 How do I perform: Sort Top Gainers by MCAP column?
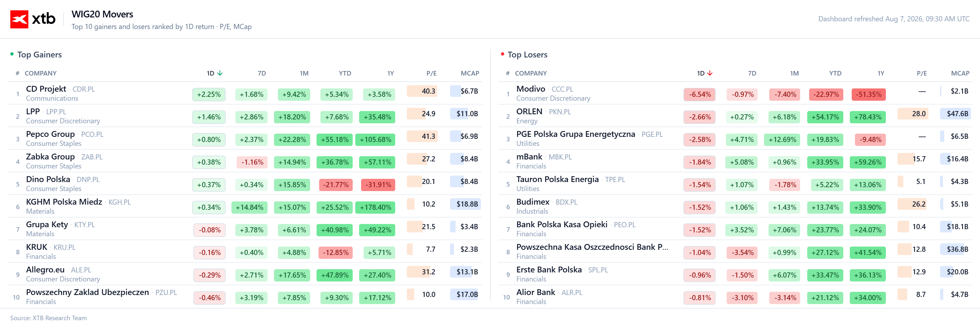(x=470, y=73)
